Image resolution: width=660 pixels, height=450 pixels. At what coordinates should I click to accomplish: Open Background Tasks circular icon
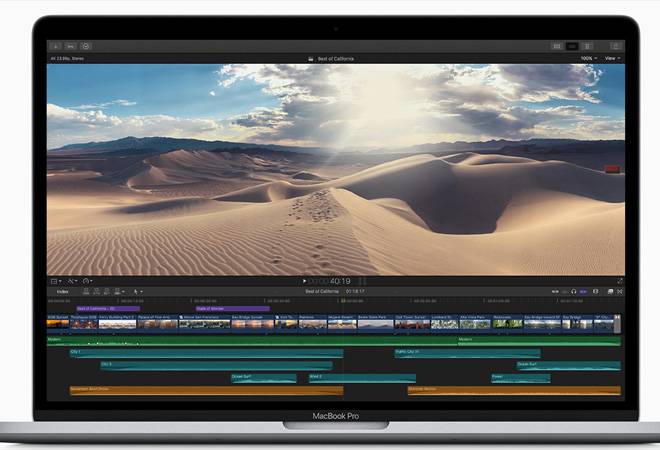tap(86, 46)
